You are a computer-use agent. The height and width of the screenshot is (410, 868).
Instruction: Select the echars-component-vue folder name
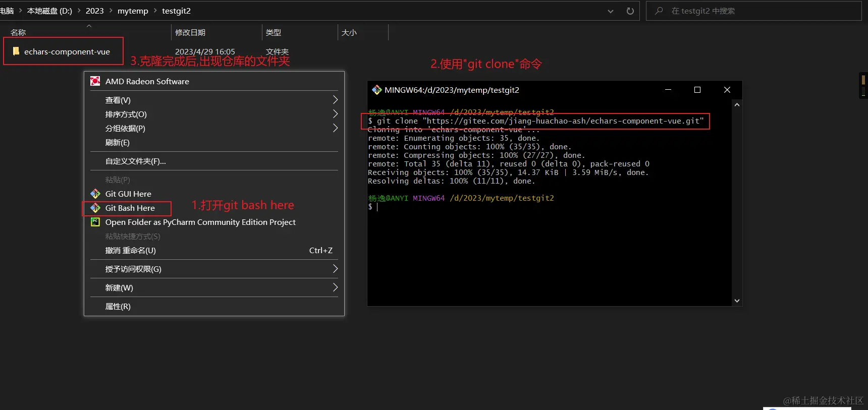pyautogui.click(x=67, y=51)
